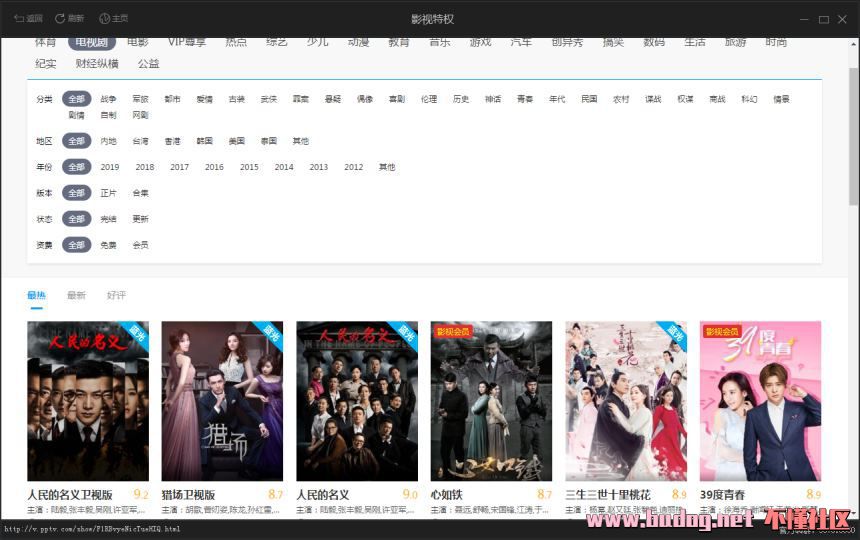Filter year by 2014

tap(284, 167)
